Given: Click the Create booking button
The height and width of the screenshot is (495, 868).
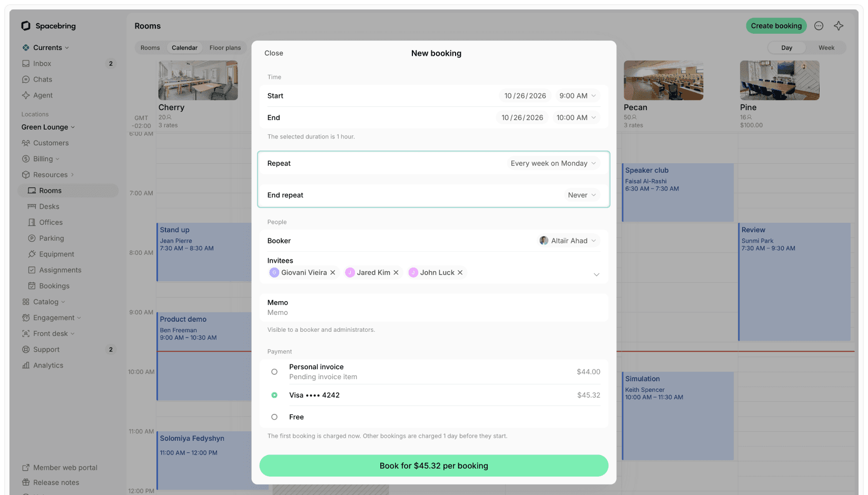Looking at the screenshot, I should 776,26.
